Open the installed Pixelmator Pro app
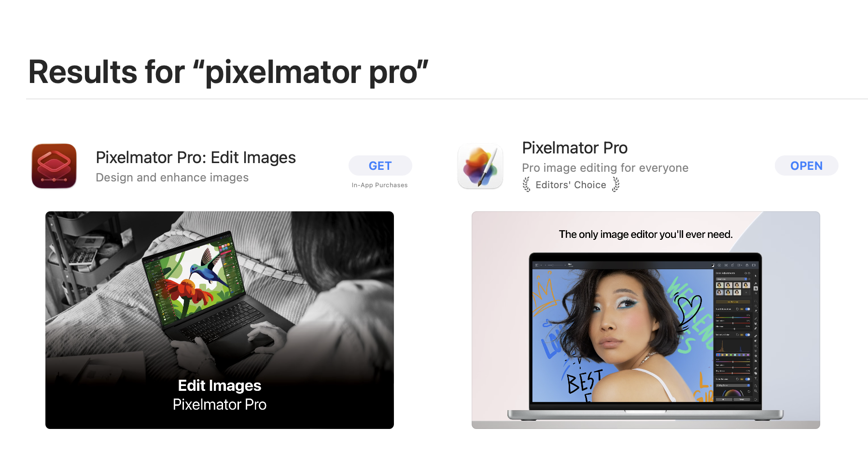Image resolution: width=868 pixels, height=469 pixels. coord(806,166)
